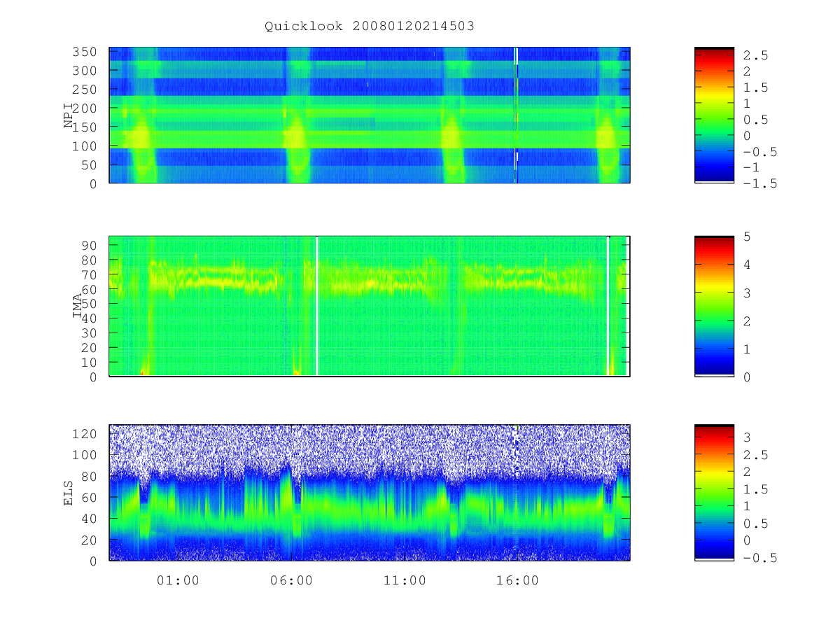Viewport: 840px width, 630px height.
Task: Click the ELS color scale bar
Action: (x=714, y=492)
